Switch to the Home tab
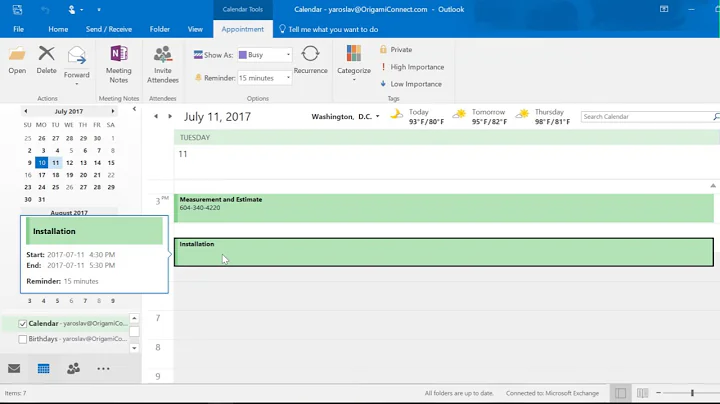The image size is (720, 404). click(58, 29)
